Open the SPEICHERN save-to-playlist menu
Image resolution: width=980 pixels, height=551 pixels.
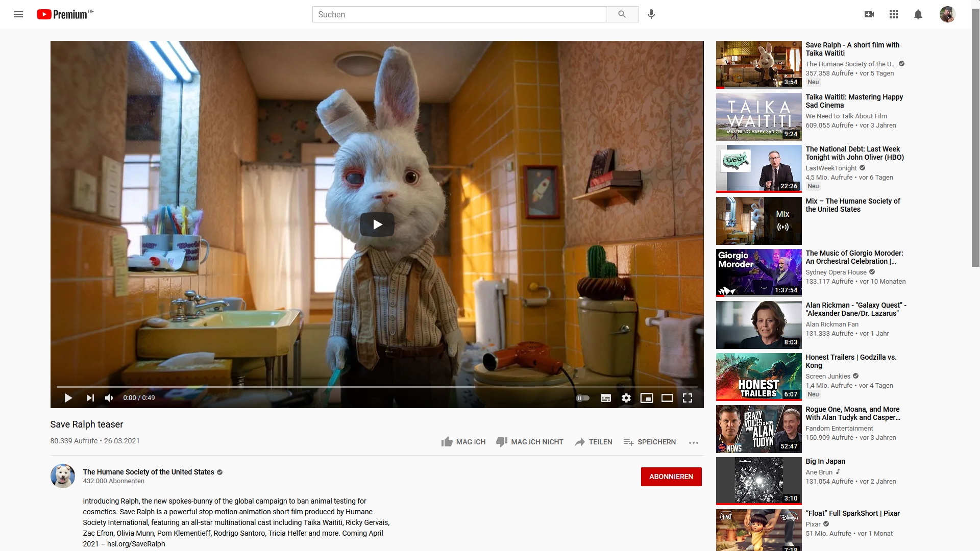(x=650, y=442)
